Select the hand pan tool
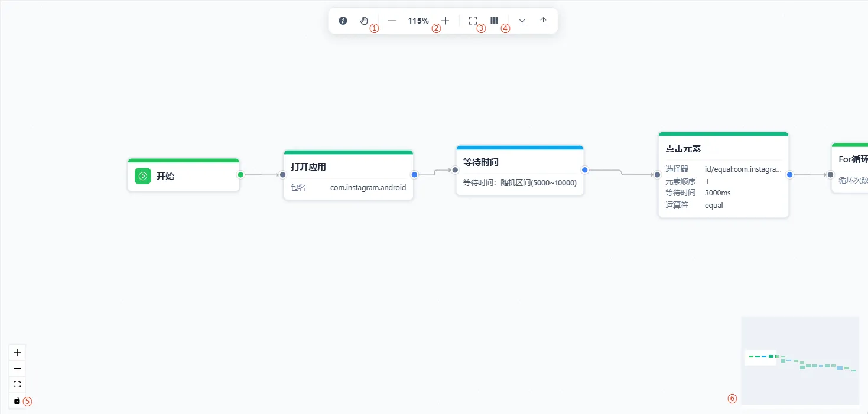This screenshot has width=868, height=414. pyautogui.click(x=364, y=21)
